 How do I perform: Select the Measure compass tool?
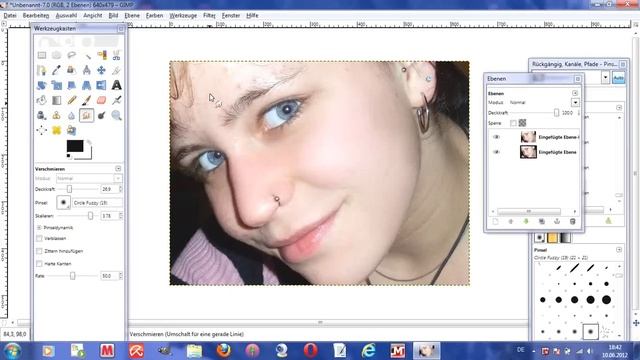click(x=87, y=70)
